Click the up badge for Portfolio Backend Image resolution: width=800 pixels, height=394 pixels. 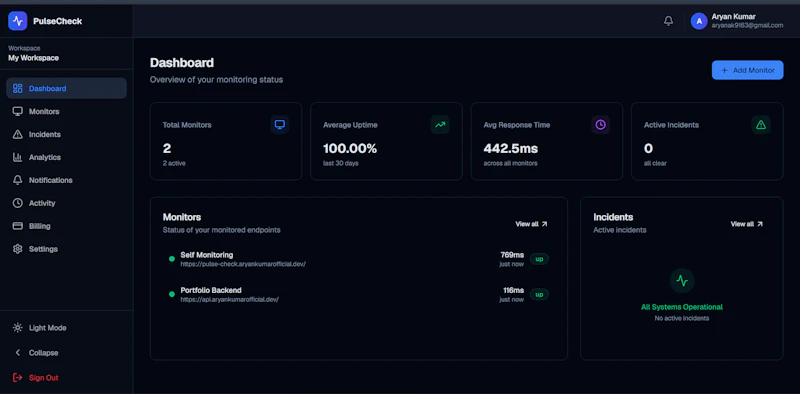(539, 294)
